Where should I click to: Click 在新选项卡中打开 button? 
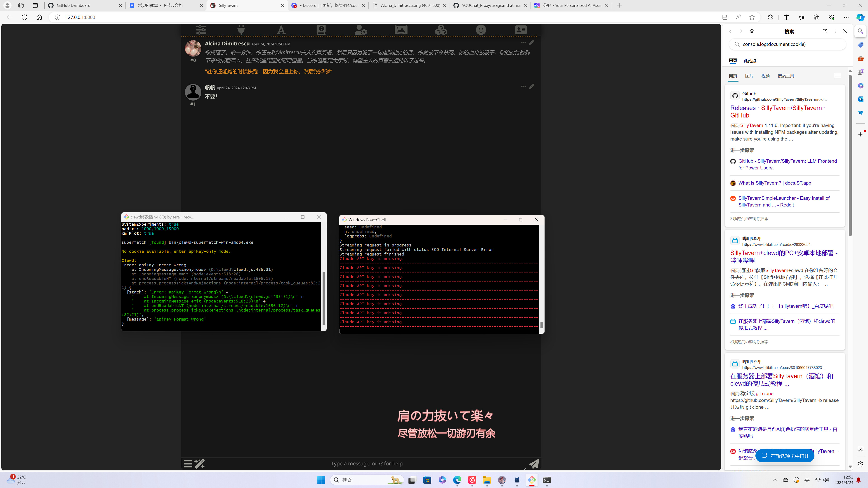[785, 456]
